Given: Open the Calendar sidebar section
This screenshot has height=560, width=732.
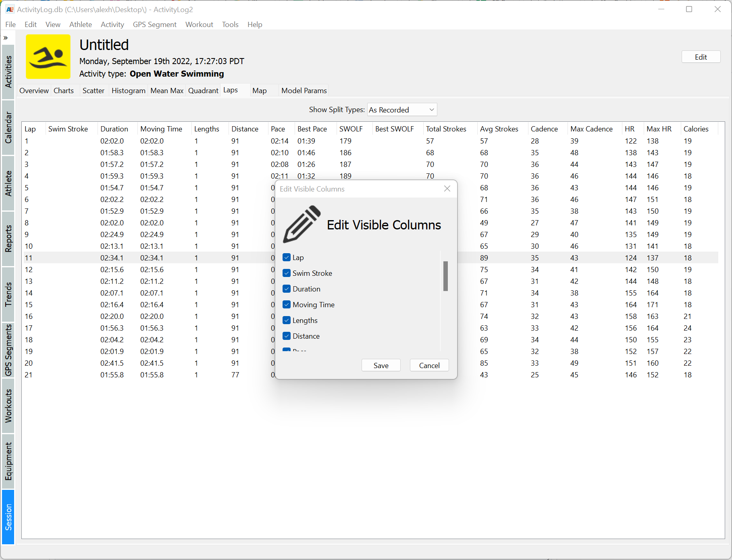Looking at the screenshot, I should pyautogui.click(x=8, y=127).
